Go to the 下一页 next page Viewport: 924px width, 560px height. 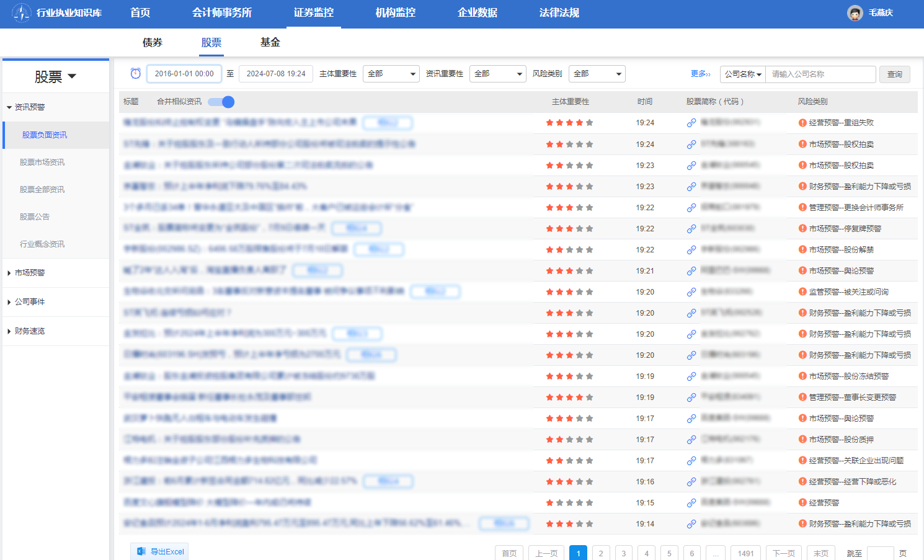pos(783,553)
